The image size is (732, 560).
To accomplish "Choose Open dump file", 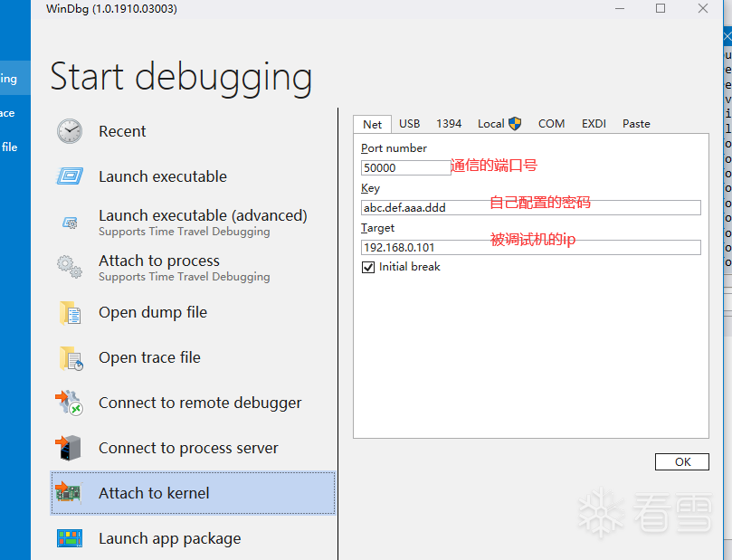I will point(193,312).
